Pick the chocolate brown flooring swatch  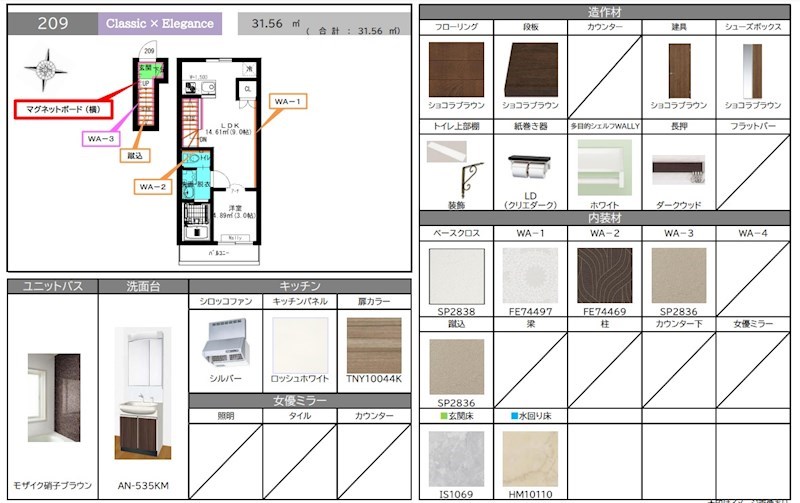click(x=455, y=68)
